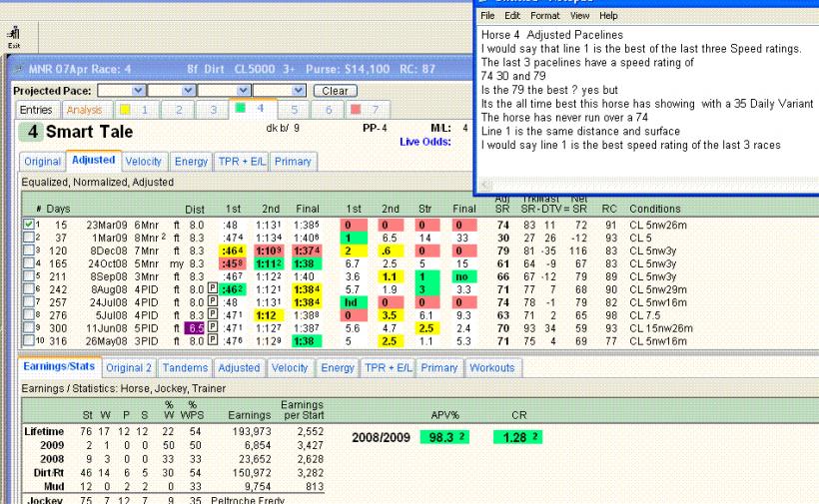Check paceline 6 checkbox (8Aug08)
This screenshot has width=819, height=504.
pyautogui.click(x=29, y=289)
